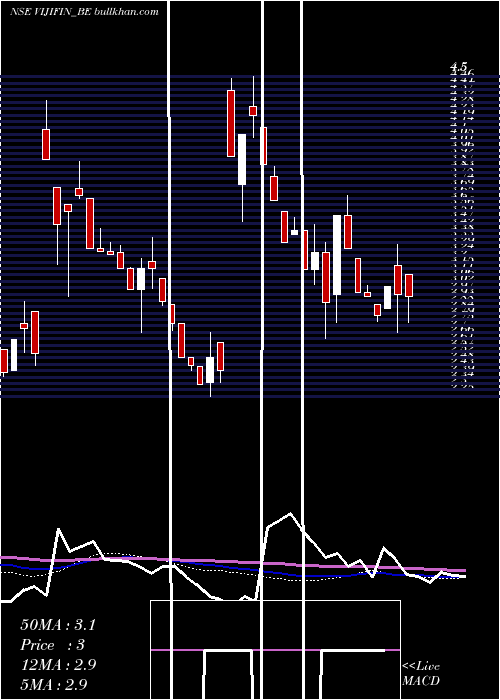Click the 4.5 price axis label
The width and height of the screenshot is (500, 700).
pos(458,67)
